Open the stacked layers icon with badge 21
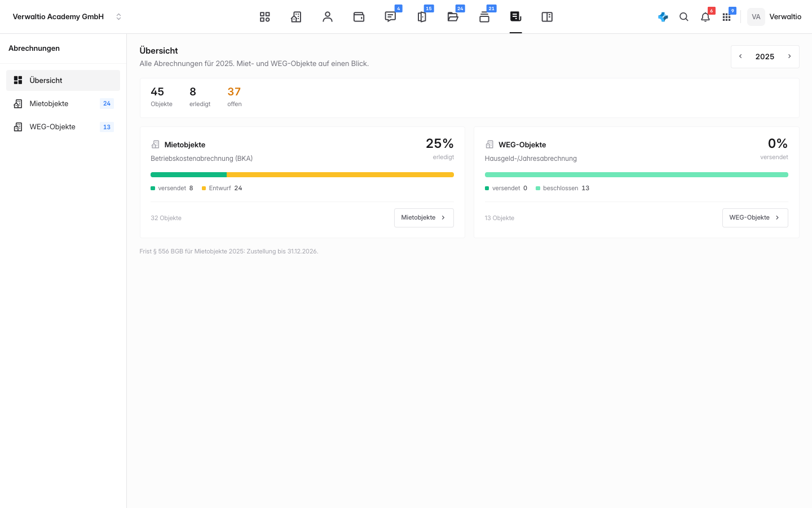 tap(484, 17)
